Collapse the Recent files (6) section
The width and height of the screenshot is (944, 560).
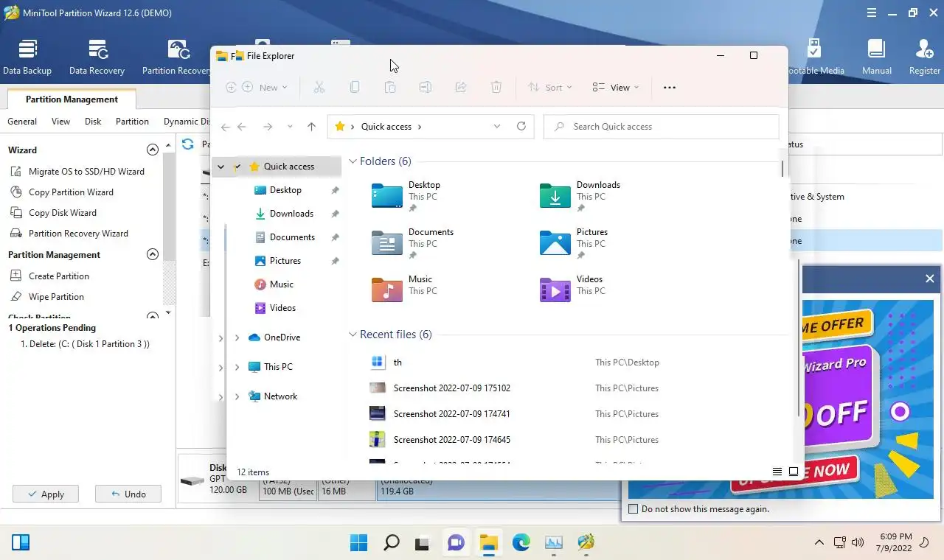353,335
